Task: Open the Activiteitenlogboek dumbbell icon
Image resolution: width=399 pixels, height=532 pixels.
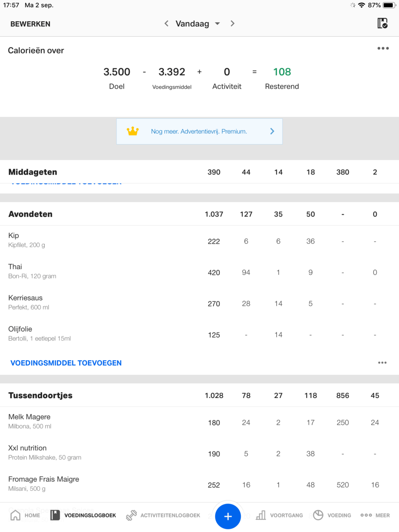Action: (x=131, y=515)
